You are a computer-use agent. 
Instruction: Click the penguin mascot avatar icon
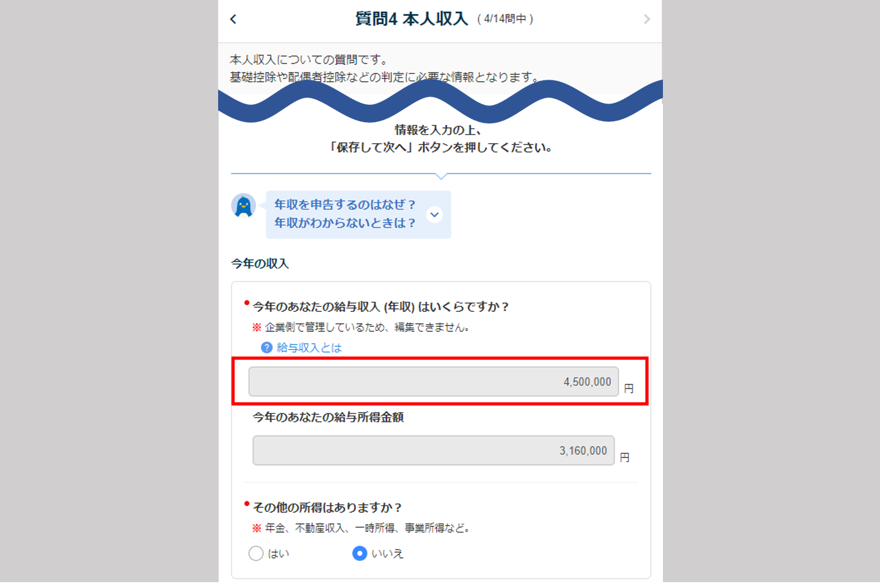(x=244, y=205)
